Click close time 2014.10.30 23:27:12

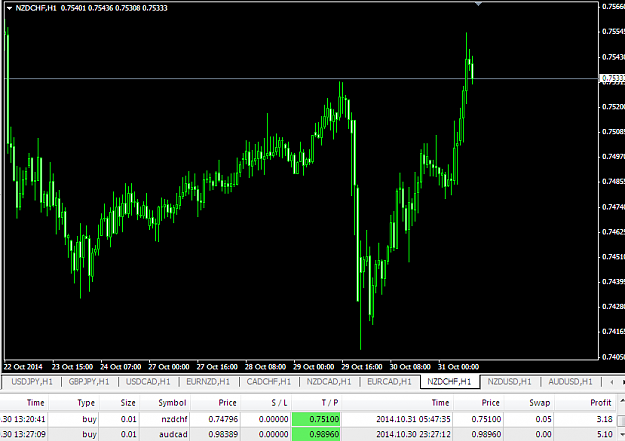coord(413,434)
